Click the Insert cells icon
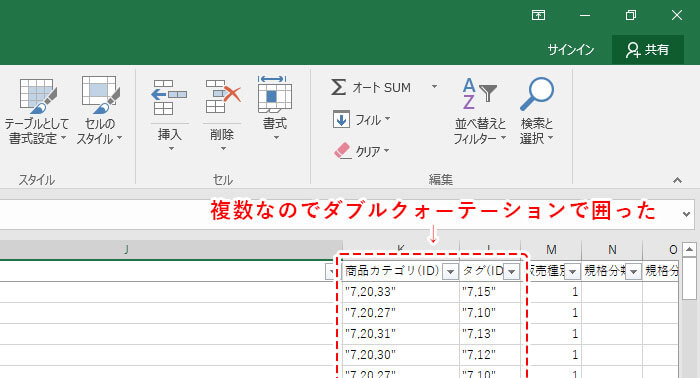The height and width of the screenshot is (378, 700). pyautogui.click(x=169, y=97)
